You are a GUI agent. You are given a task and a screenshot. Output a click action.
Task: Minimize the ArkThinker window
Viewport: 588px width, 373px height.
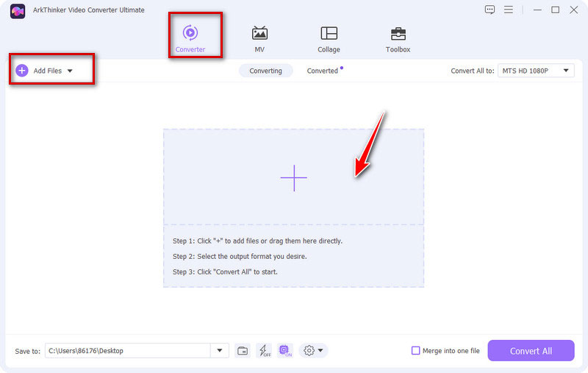tap(537, 10)
